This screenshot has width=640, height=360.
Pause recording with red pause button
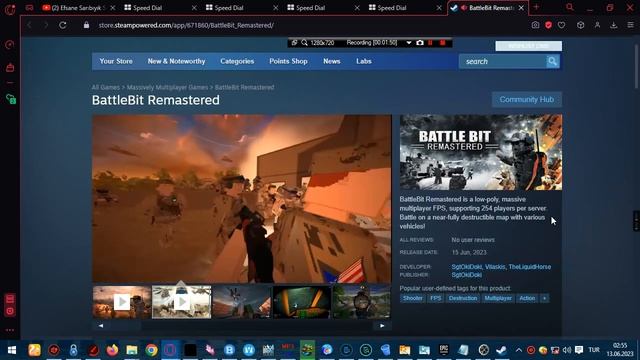[430, 43]
